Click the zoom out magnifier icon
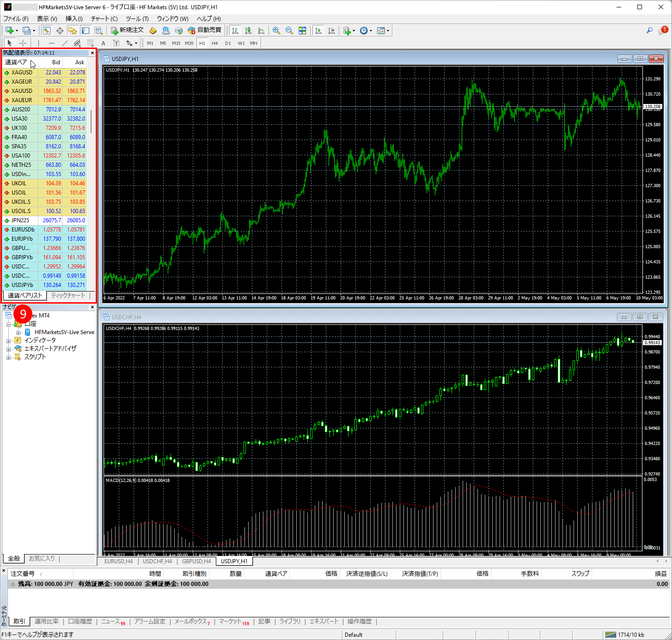 click(x=289, y=30)
